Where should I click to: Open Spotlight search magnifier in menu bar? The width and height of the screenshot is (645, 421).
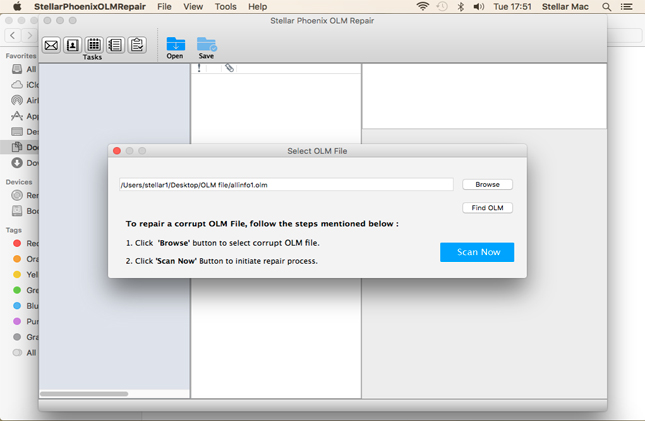606,7
